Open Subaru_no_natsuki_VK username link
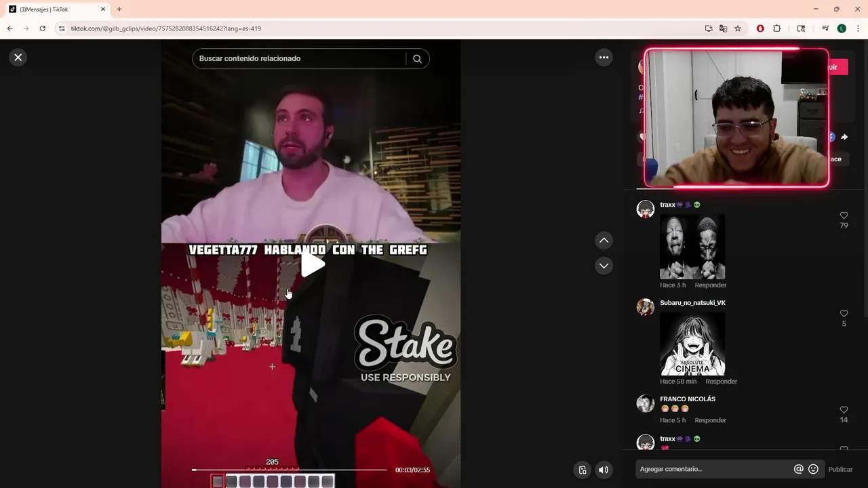868x488 pixels. [x=692, y=303]
